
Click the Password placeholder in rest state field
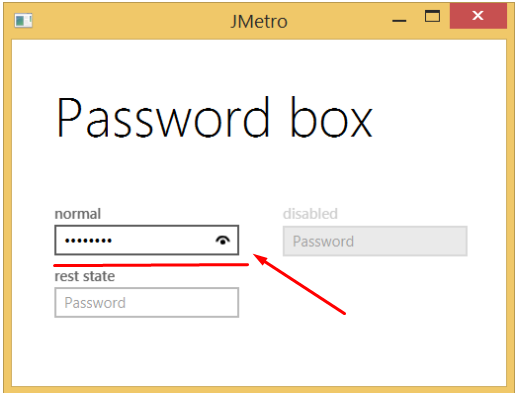[95, 303]
